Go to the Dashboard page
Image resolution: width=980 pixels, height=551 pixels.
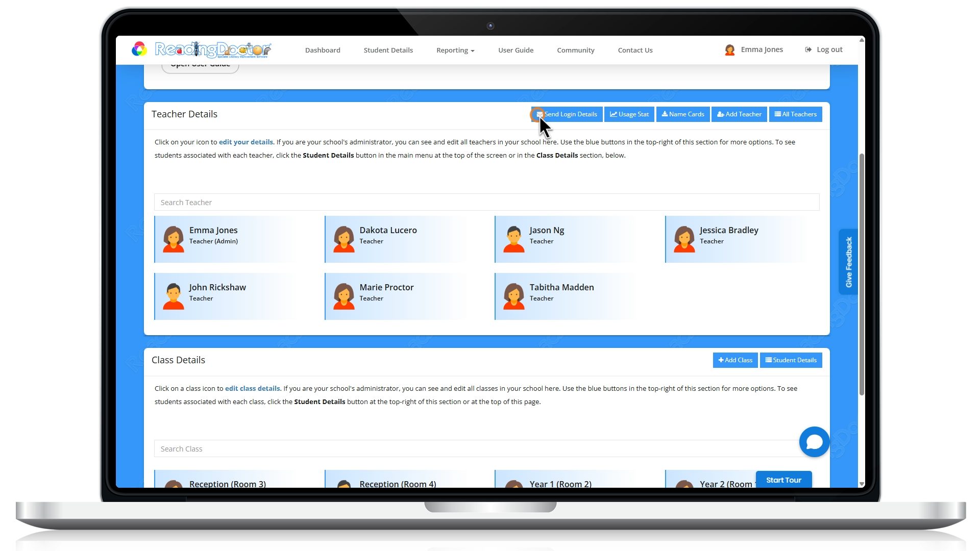323,50
